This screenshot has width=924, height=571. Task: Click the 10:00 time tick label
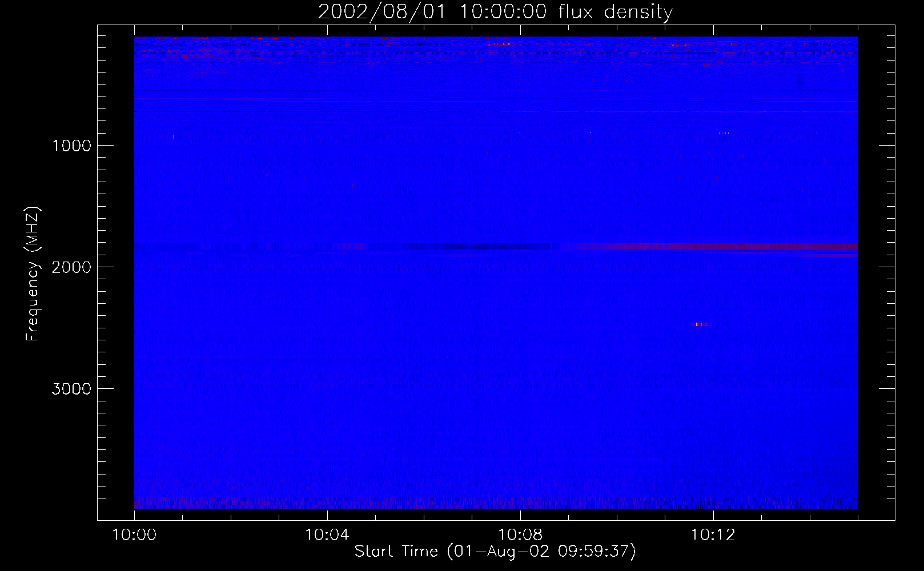[x=134, y=534]
